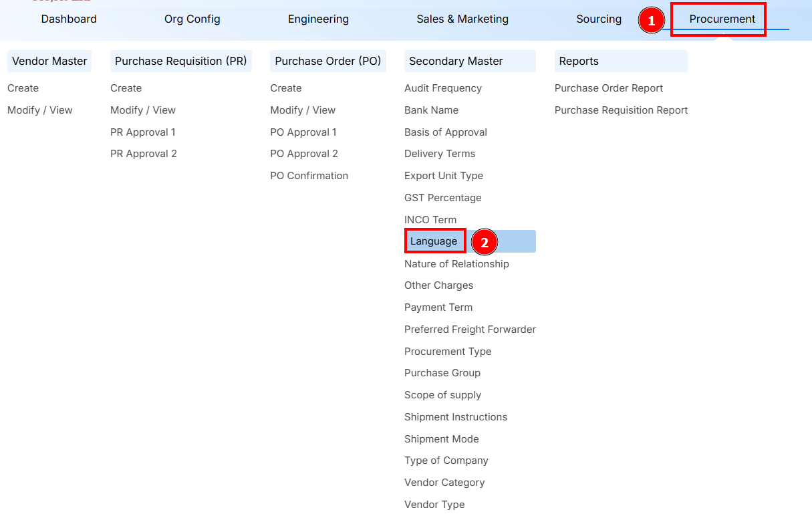812x518 pixels.
Task: Click Language under Secondary Master
Action: [x=434, y=241]
